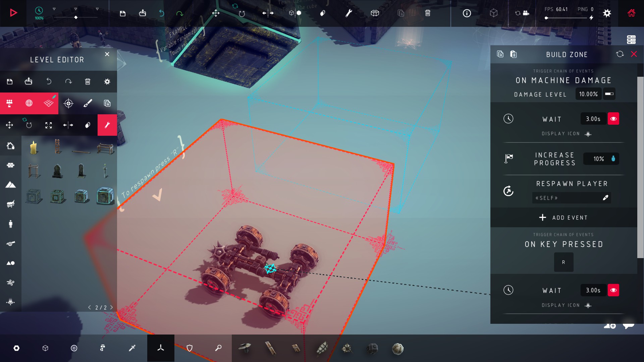Toggle the second Wait eye icon

pyautogui.click(x=613, y=290)
